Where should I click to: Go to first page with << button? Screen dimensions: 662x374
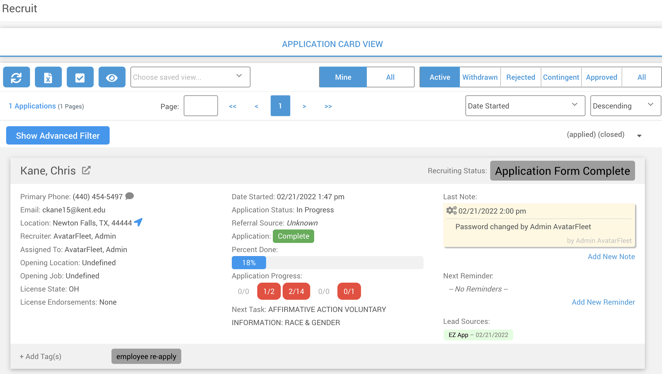click(233, 106)
